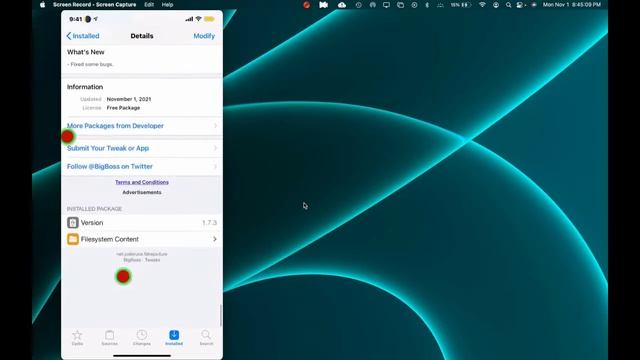
Task: Tap the Modify button
Action: tap(204, 36)
